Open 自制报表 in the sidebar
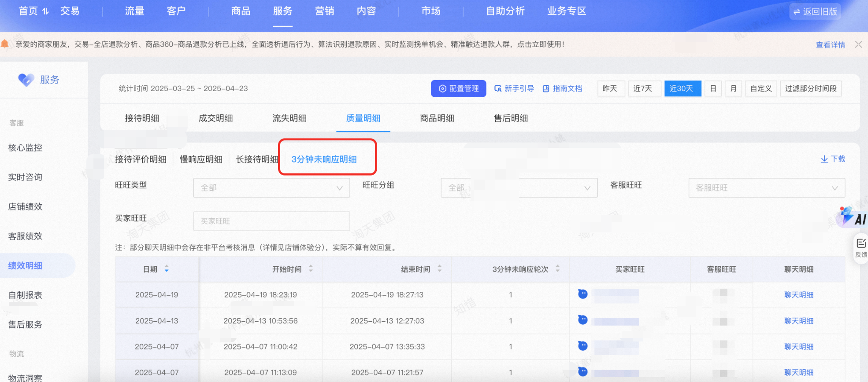 pyautogui.click(x=25, y=295)
